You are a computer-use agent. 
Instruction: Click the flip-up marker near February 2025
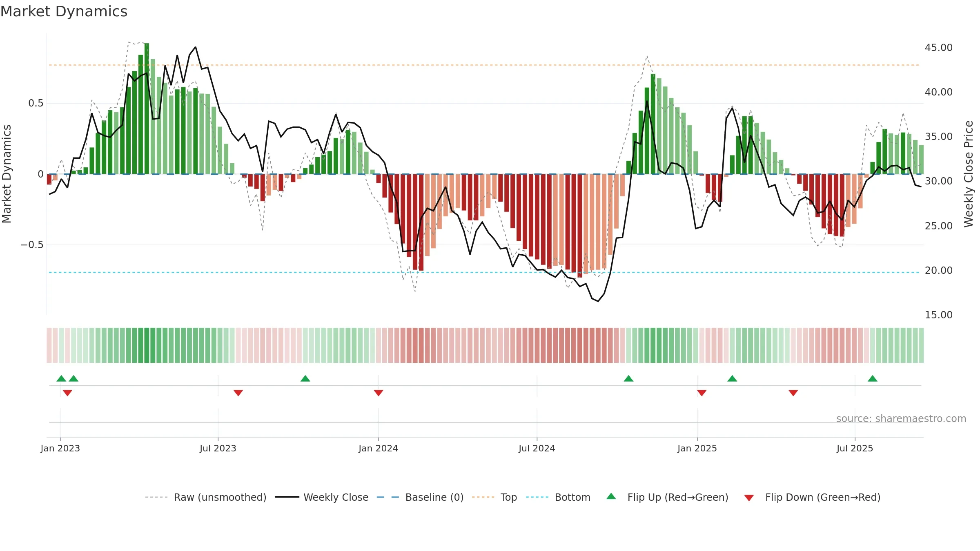pyautogui.click(x=732, y=378)
